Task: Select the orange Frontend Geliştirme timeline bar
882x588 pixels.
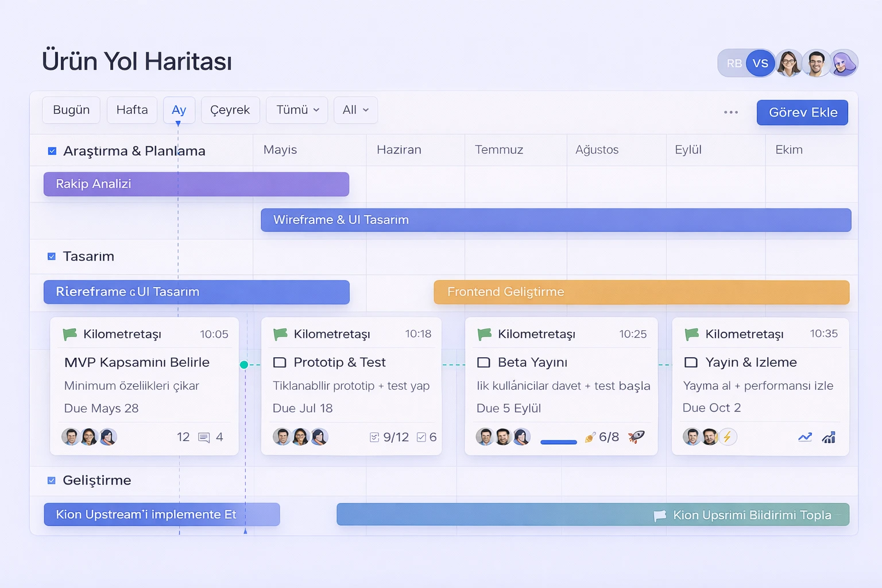Action: (x=641, y=292)
